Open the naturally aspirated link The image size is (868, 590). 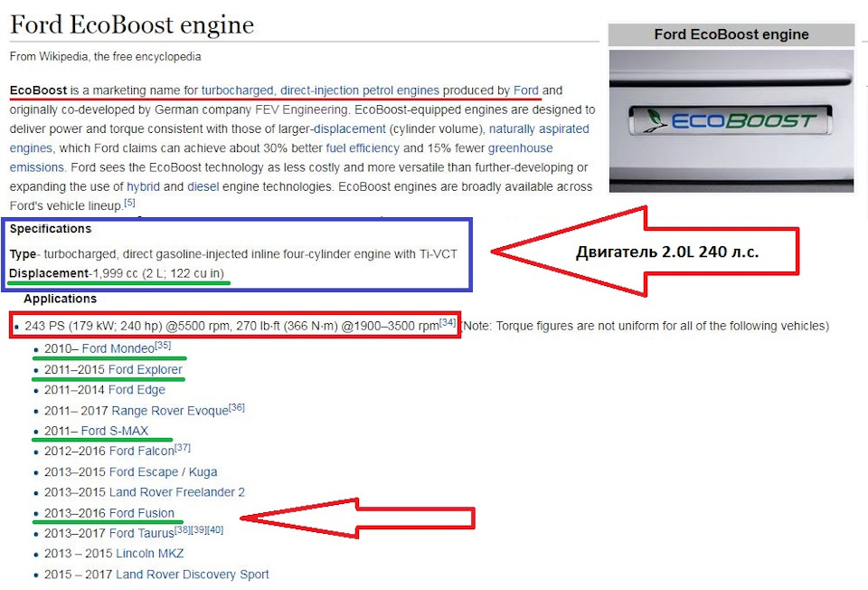[x=539, y=129]
